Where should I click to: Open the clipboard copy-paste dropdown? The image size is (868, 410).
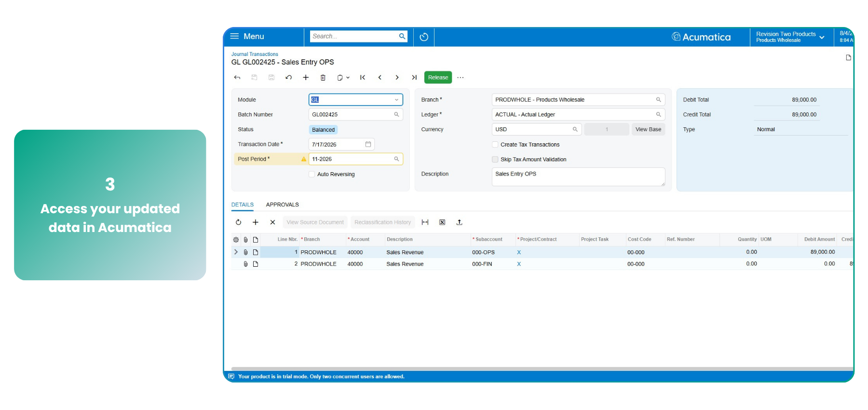pyautogui.click(x=343, y=77)
